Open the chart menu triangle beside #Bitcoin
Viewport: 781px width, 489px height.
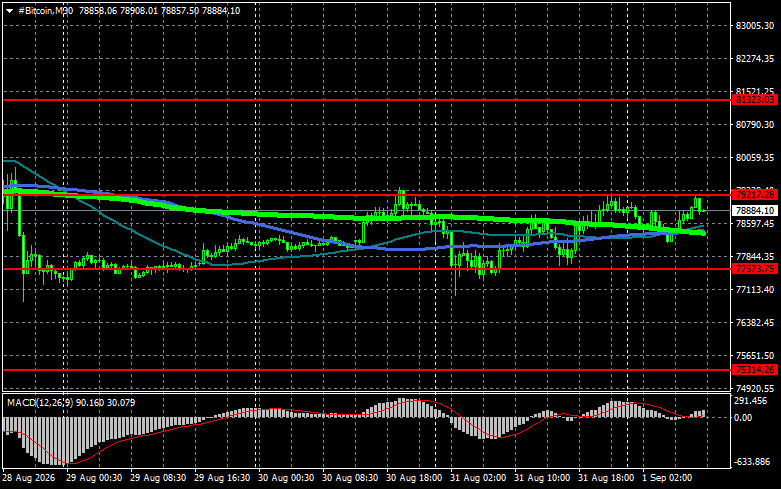[x=9, y=11]
